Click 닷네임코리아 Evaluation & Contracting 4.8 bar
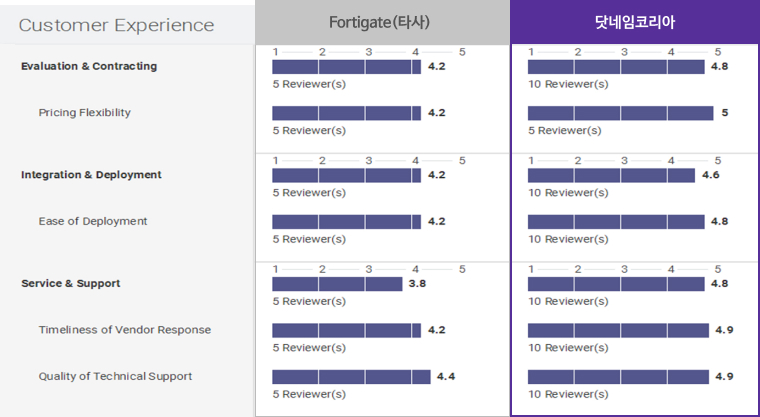The height and width of the screenshot is (417, 760). (616, 67)
